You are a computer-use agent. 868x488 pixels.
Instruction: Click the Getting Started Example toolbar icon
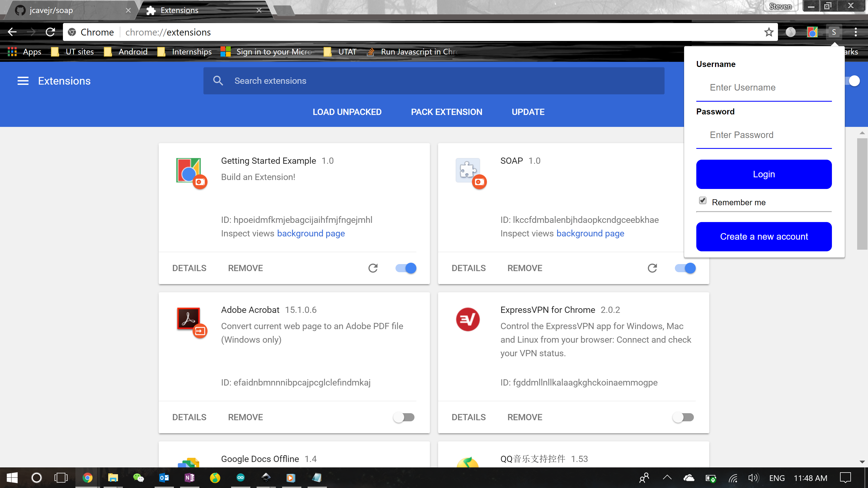[x=812, y=32]
